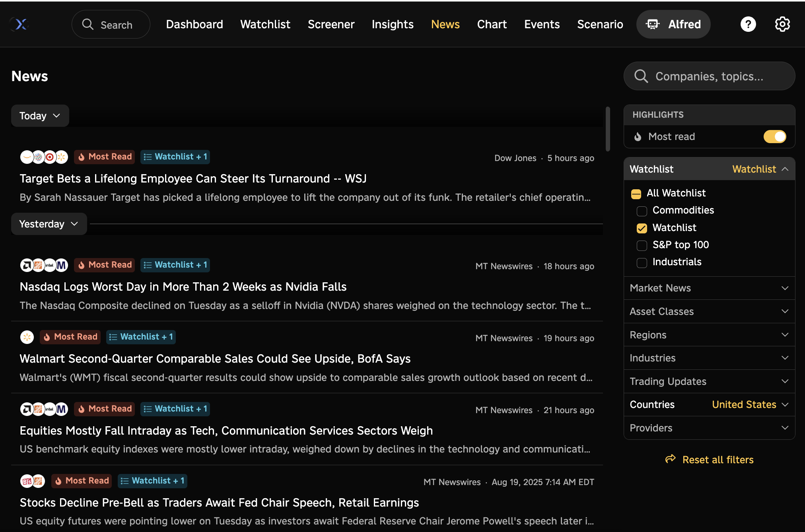Select the News tab
805x532 pixels.
445,24
